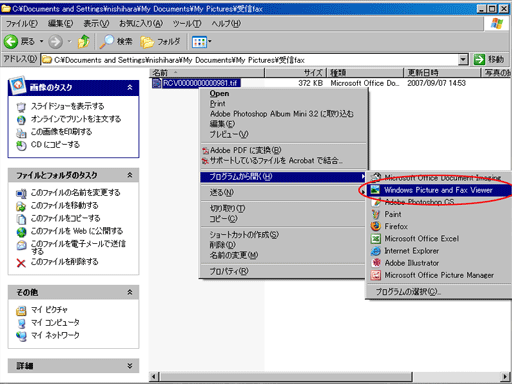Expand the 詳細 panel
This screenshot has width=512, height=384.
[130, 366]
